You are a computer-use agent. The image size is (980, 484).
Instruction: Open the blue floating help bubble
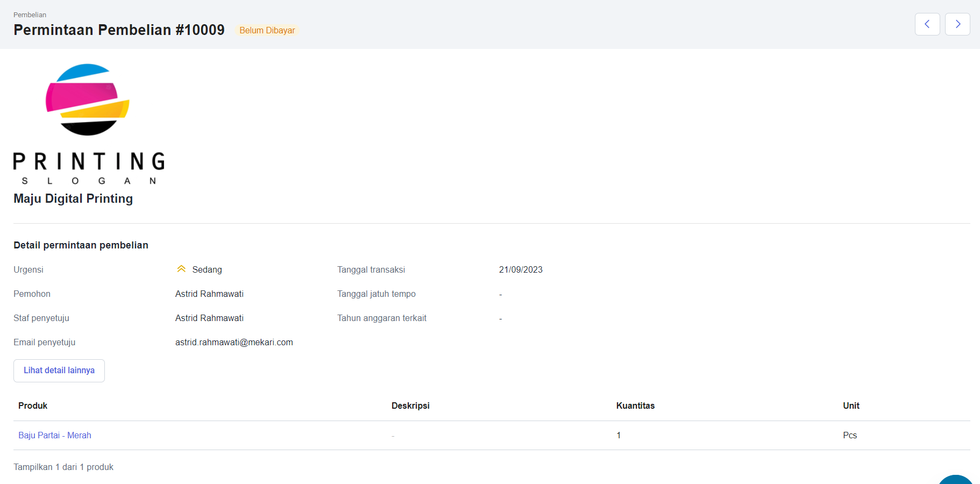click(x=956, y=480)
